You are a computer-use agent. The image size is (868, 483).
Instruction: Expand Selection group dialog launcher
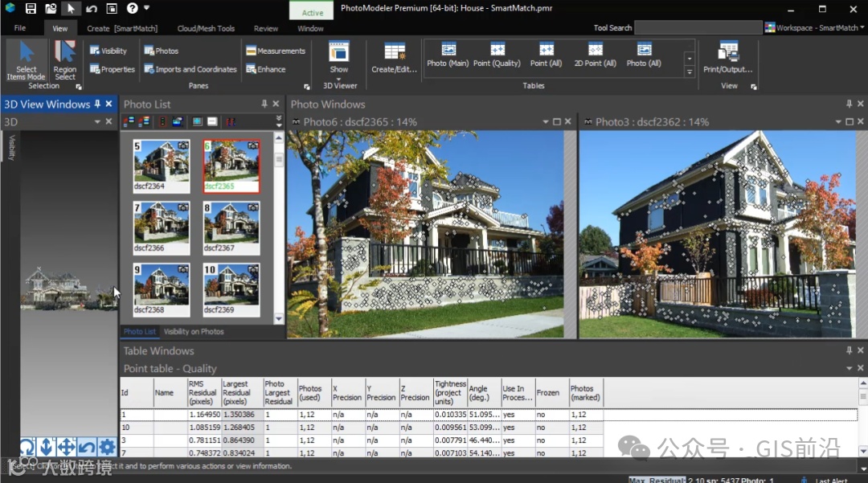(79, 87)
